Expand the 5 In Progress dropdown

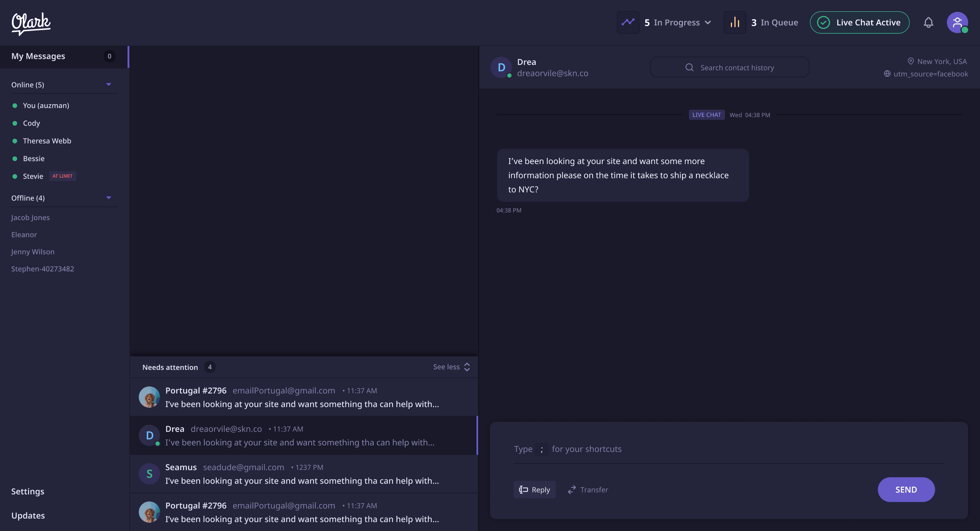tap(678, 22)
